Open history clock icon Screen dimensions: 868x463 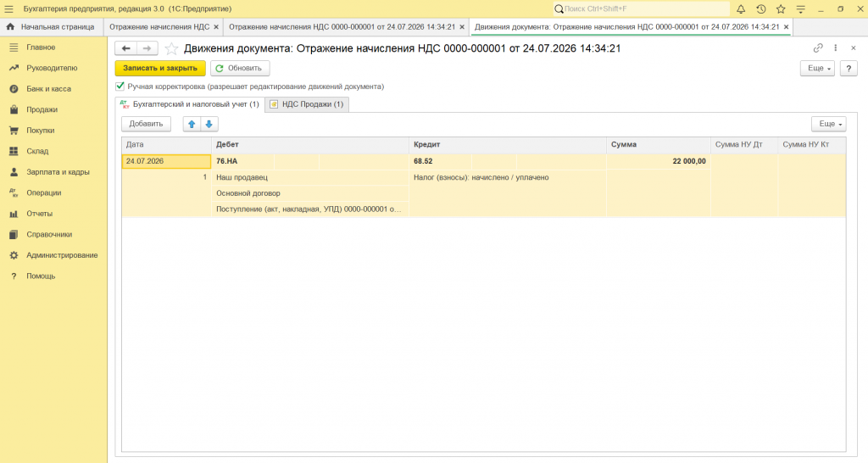coord(760,8)
